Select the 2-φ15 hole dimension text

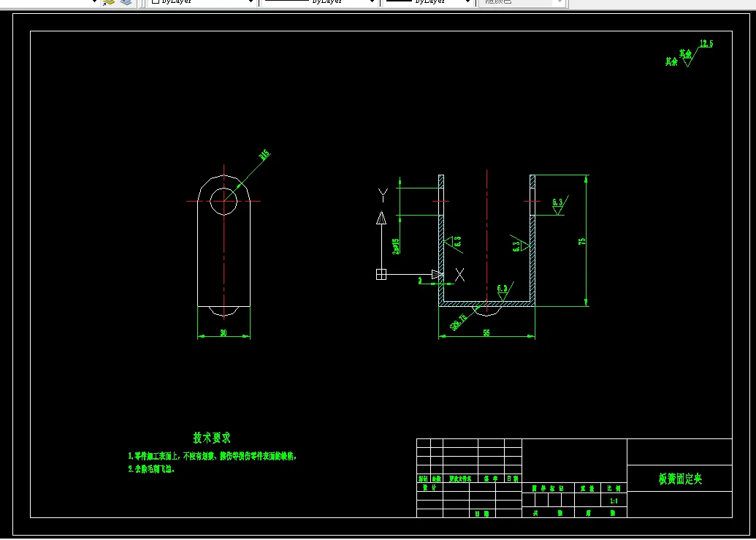[396, 246]
